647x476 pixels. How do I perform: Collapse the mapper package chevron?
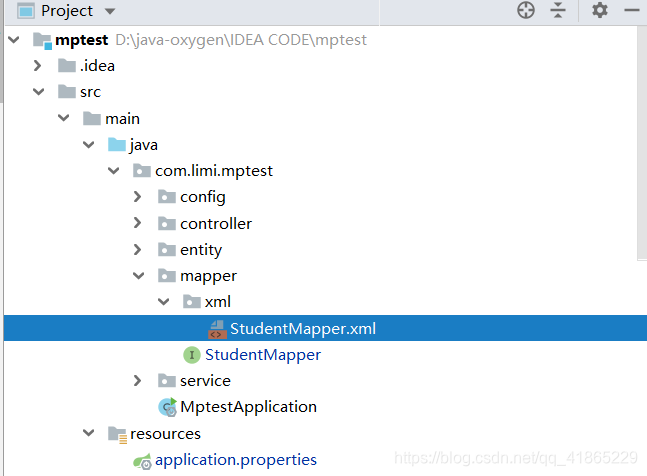[139, 276]
